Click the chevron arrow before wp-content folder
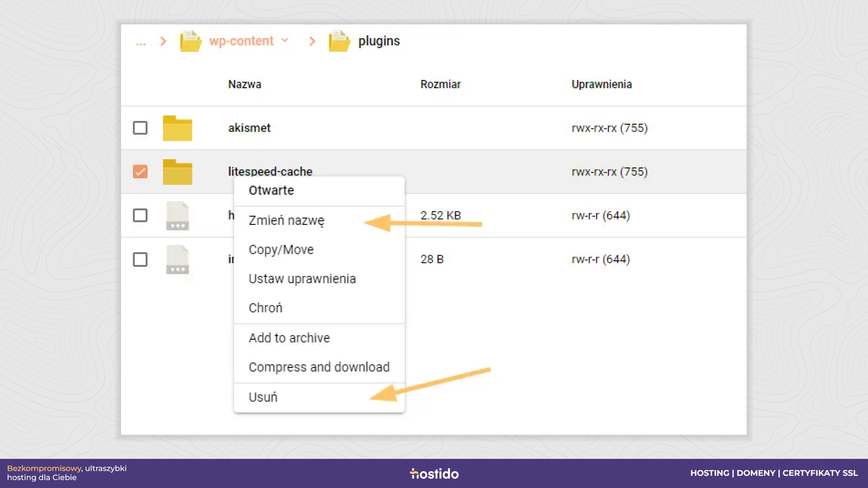This screenshot has height=488, width=868. 163,41
